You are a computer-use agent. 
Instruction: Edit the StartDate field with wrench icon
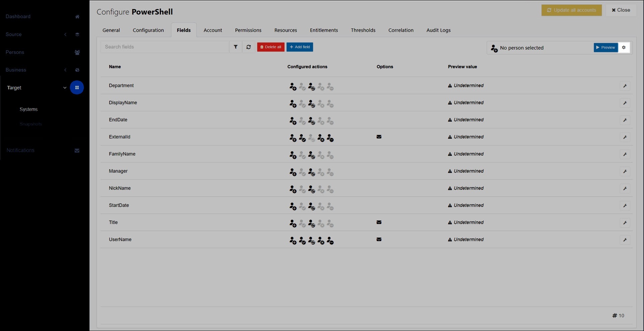point(625,205)
